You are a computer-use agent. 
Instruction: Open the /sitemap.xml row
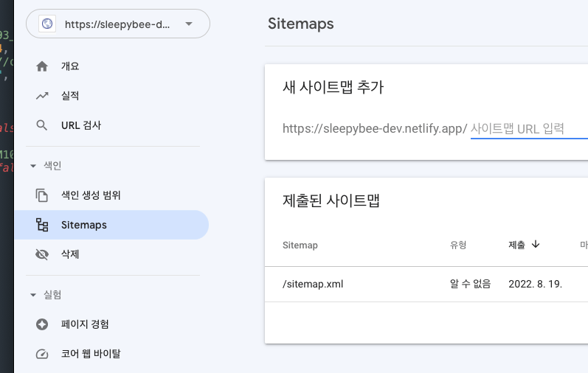(x=426, y=284)
